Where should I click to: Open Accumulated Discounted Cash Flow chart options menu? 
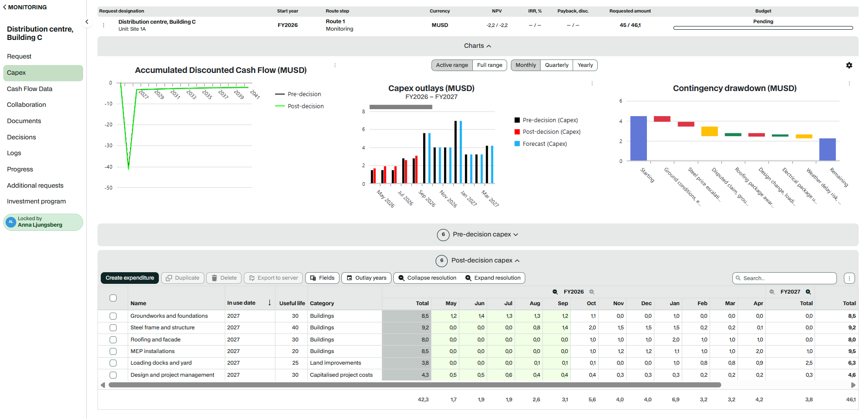(335, 65)
